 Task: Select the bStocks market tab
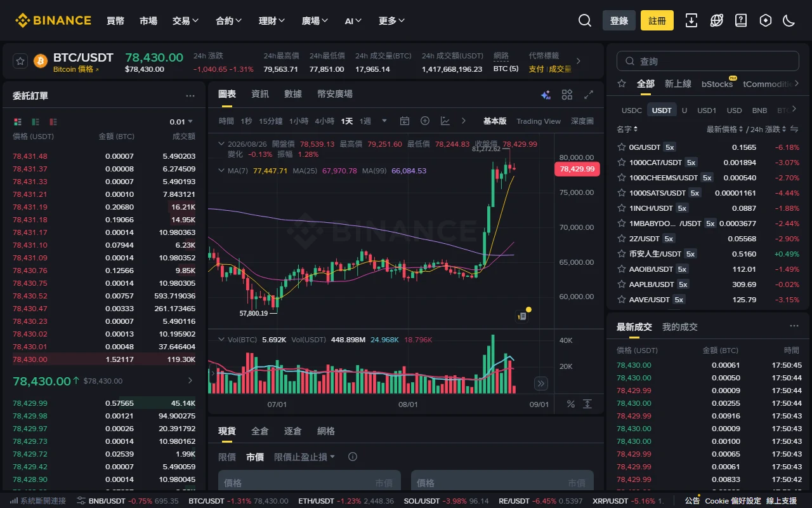point(717,84)
